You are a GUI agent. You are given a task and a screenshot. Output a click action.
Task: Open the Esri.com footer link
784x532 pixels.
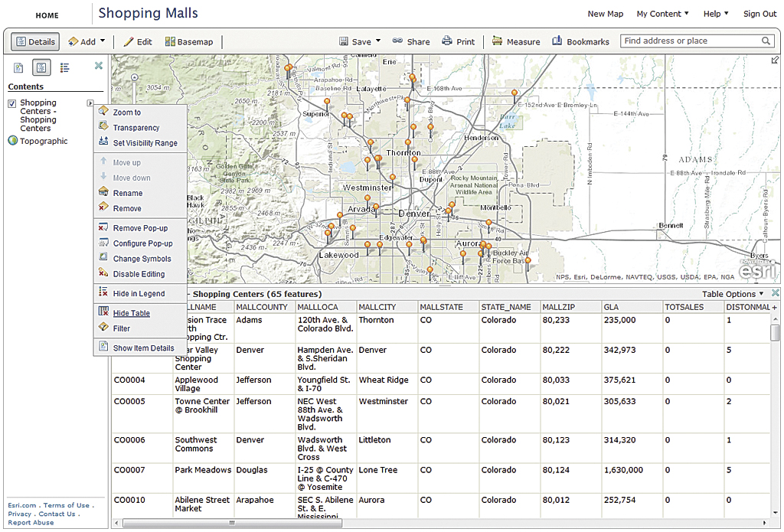22,505
